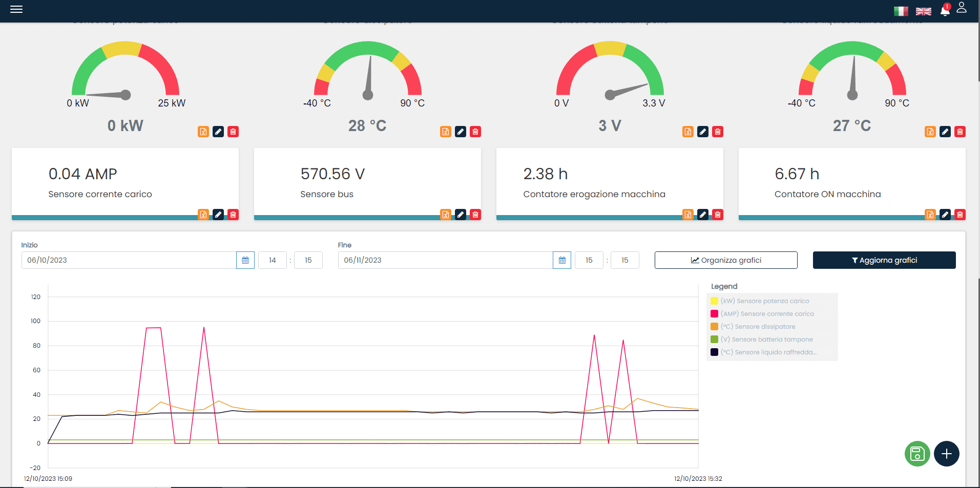
Task: Delete the 0 kW gauge widget
Action: (x=233, y=132)
